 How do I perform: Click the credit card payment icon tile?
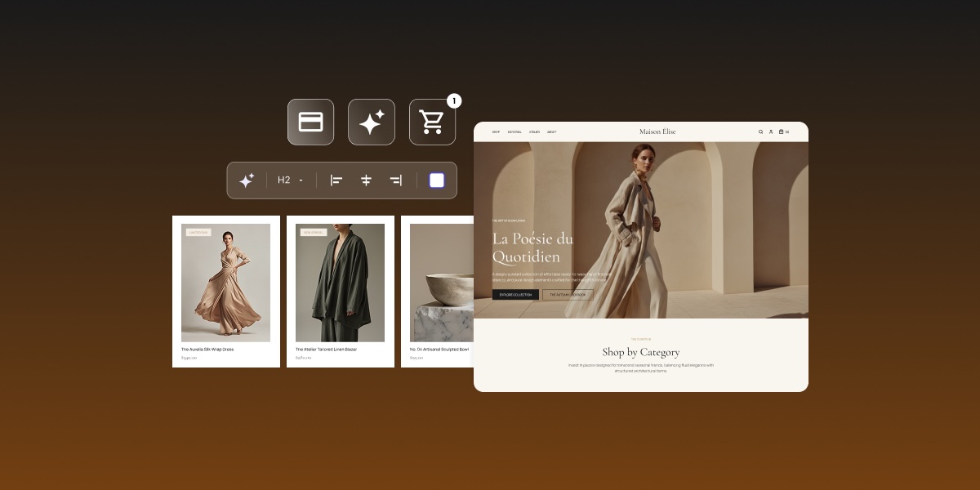[x=310, y=122]
